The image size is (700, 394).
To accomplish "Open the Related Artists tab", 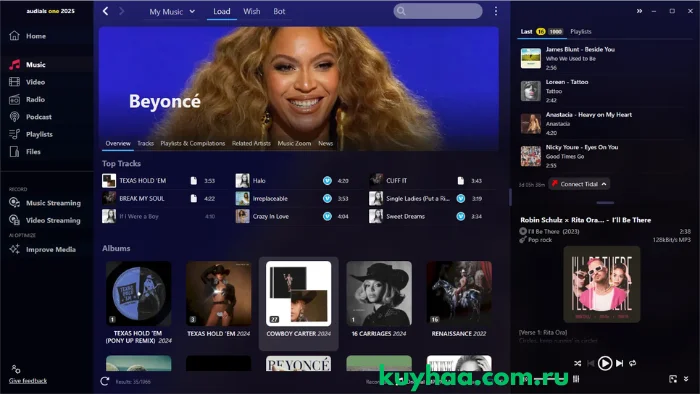I will tap(251, 143).
